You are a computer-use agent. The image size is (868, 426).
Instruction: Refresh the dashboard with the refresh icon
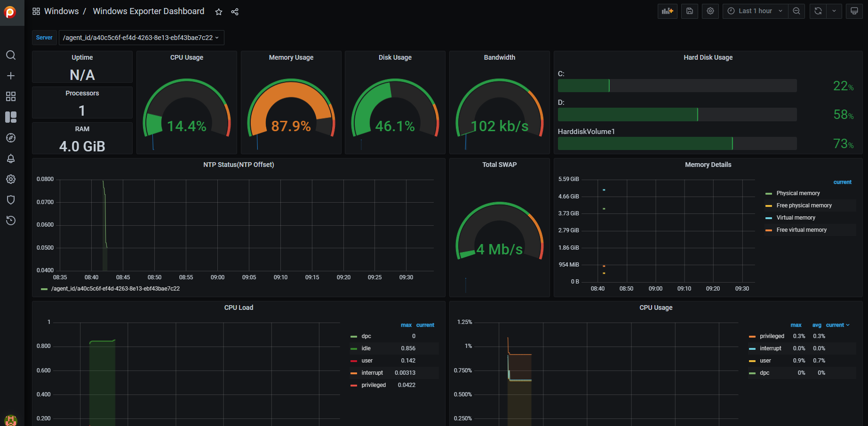pyautogui.click(x=818, y=11)
